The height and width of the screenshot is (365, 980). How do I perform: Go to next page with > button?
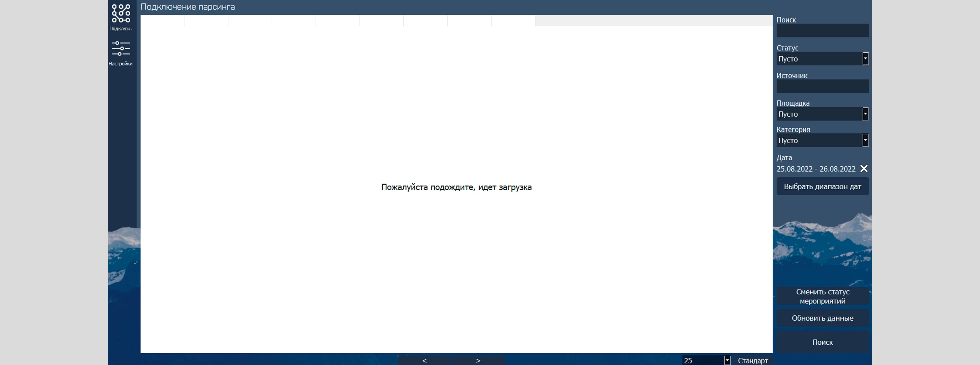coord(479,360)
